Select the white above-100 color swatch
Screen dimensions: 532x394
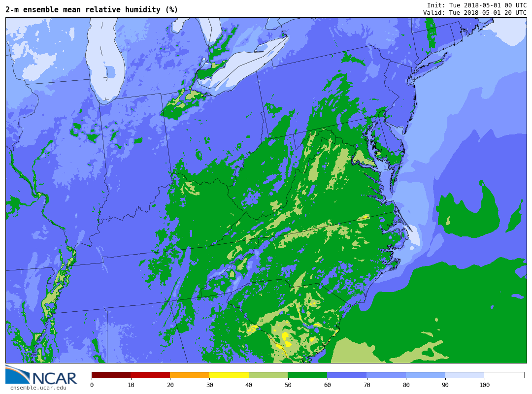coord(504,375)
